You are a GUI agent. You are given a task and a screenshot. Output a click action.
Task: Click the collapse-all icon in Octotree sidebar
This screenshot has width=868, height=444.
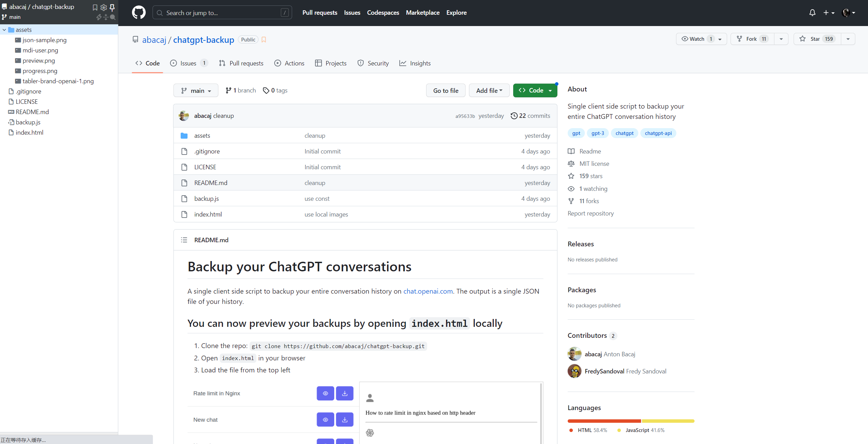(106, 17)
